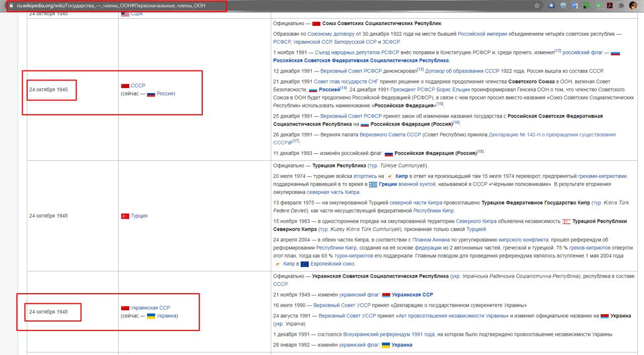644x355 pixels.
Task: Open the Всеукраинский референдум 1991 года link
Action: (389, 334)
